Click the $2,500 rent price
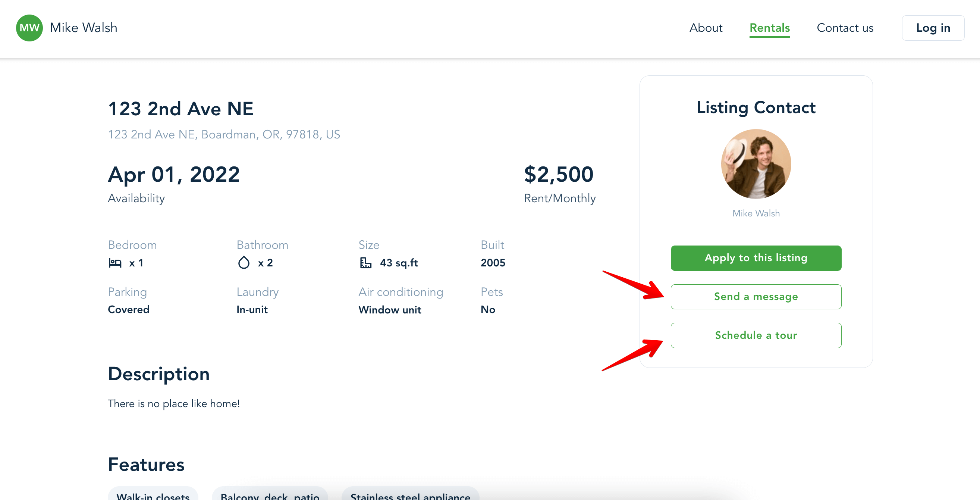980x500 pixels. coord(559,174)
